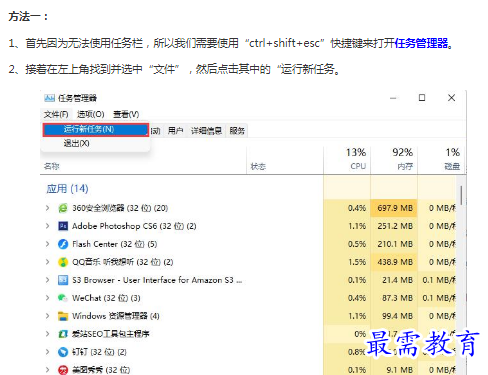The image size is (488, 375).
Task: Click the 0.5% CPU value for Flash Center
Action: 357,244
